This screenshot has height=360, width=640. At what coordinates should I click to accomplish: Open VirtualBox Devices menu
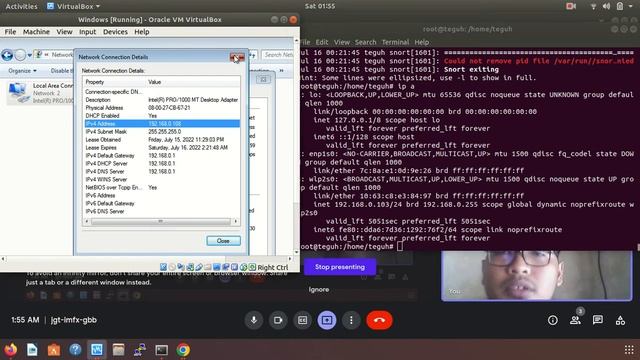[x=115, y=31]
